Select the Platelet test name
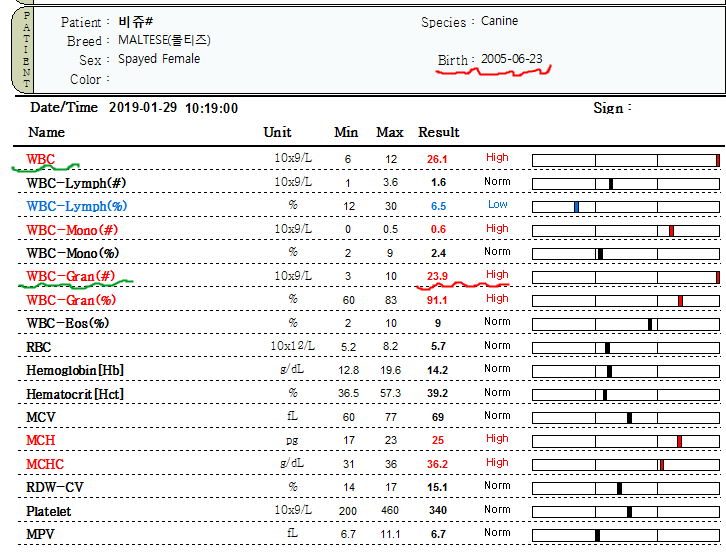 click(x=49, y=511)
